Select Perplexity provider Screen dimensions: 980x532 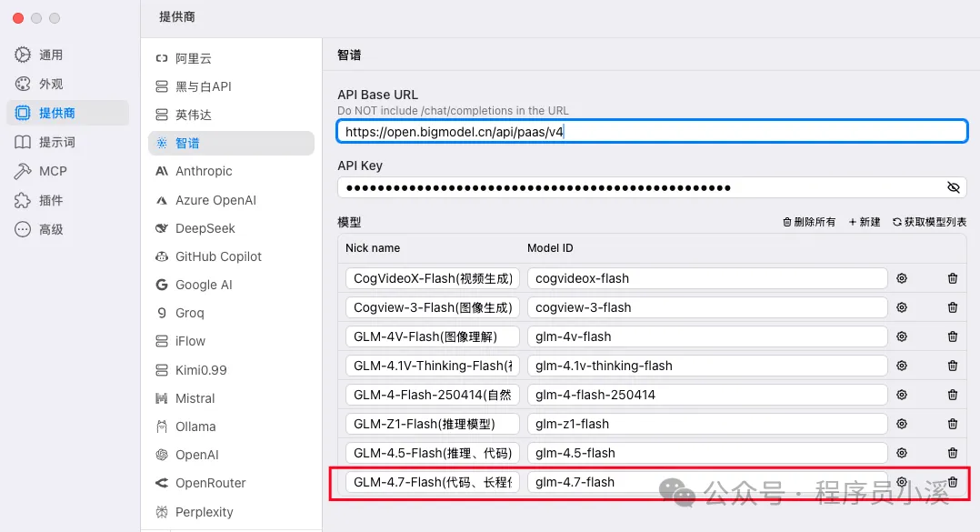click(x=231, y=512)
